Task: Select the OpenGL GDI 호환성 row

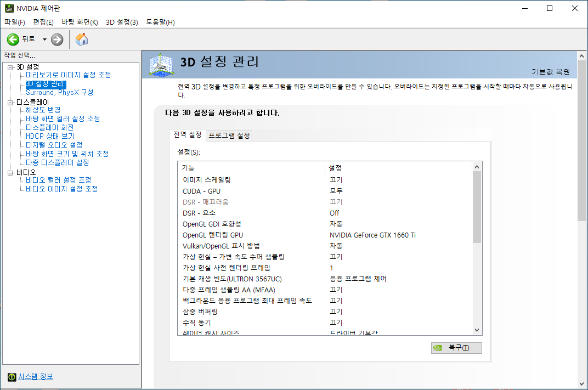Action: 325,224
